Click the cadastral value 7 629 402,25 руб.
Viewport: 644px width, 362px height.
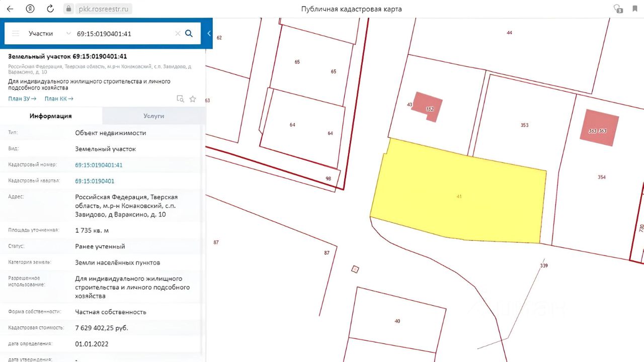coord(102,328)
